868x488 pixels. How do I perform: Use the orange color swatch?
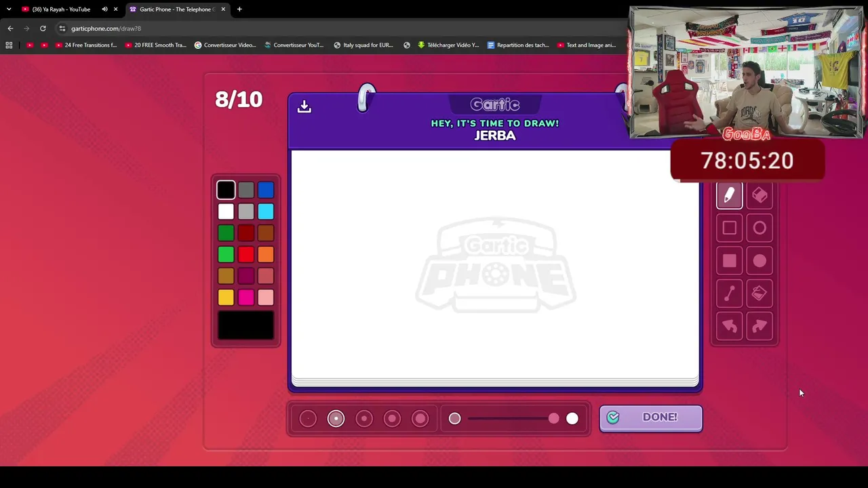coord(266,255)
